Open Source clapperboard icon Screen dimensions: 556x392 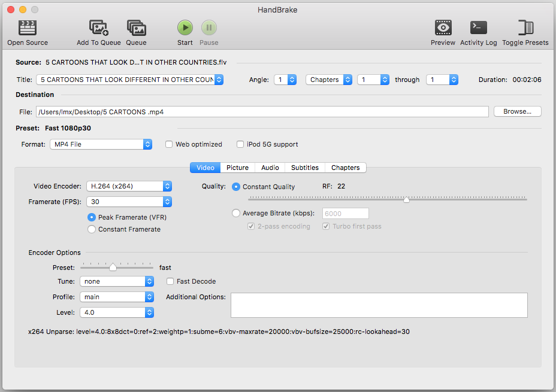(x=28, y=28)
